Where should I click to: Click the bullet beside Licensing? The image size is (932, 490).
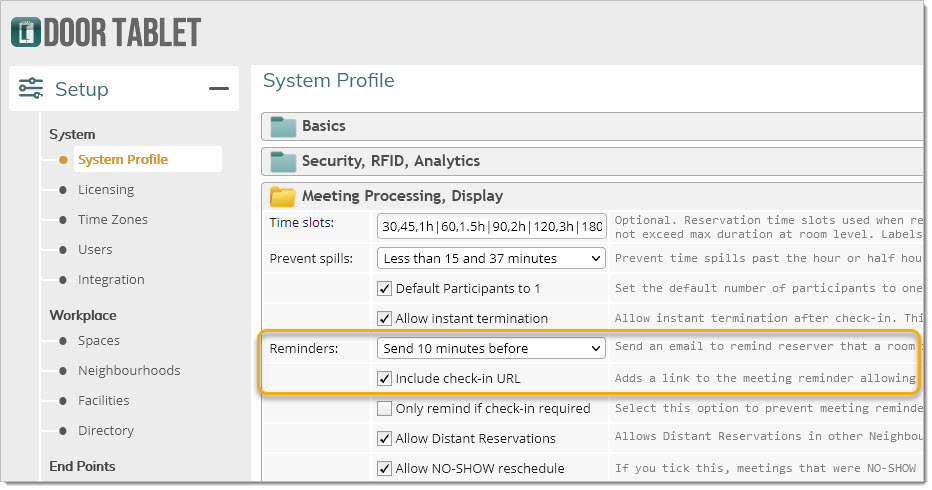pos(63,190)
